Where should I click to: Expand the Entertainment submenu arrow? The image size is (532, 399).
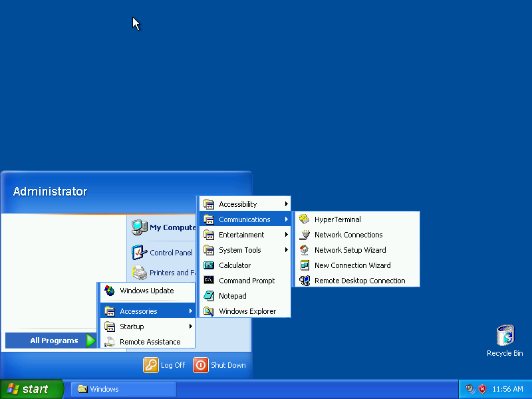287,235
